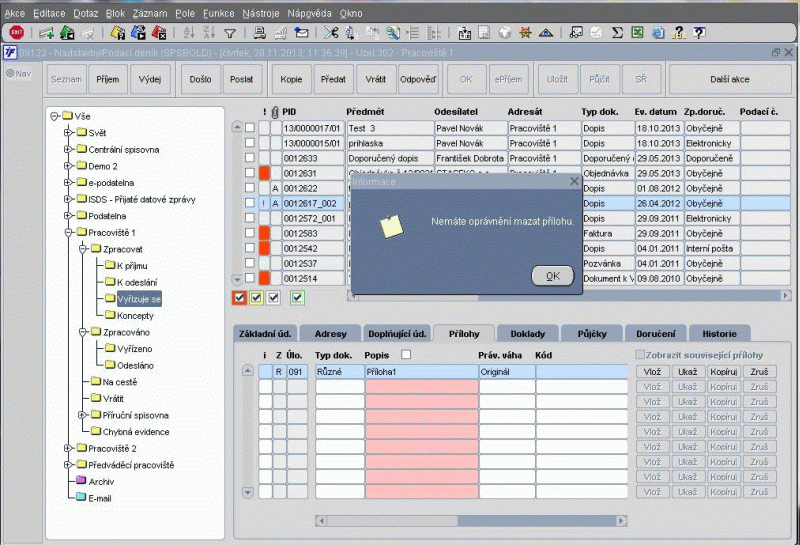Toggle checkbox for row 0012633
Screen dimensions: 800x545
[x=250, y=158]
